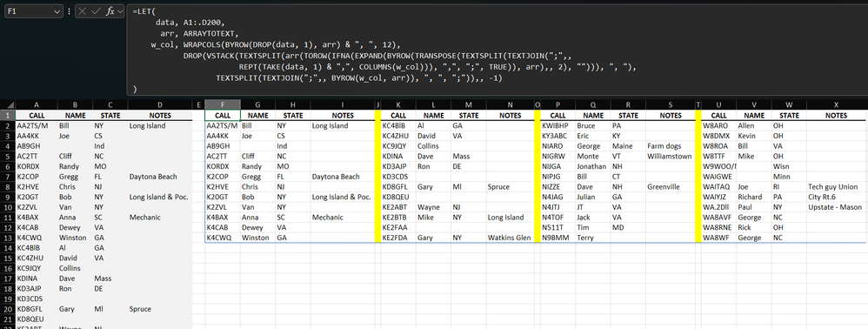This screenshot has height=329, width=868.
Task: Select the cell 'Williamstown'
Action: 671,156
